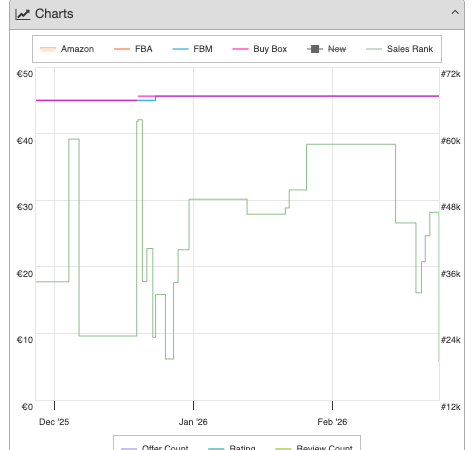Toggle the Amazon series in the legend
474x450 pixels.
[67, 49]
